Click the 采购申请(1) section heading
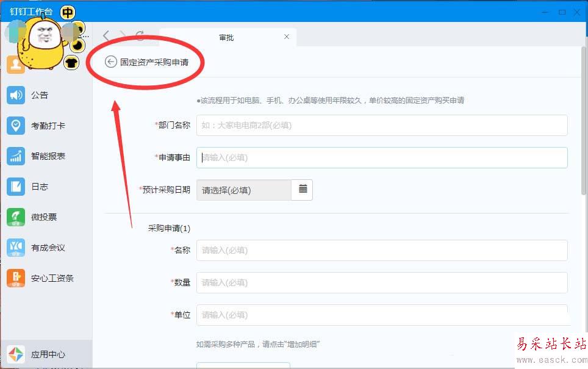This screenshot has width=588, height=369. tap(169, 228)
